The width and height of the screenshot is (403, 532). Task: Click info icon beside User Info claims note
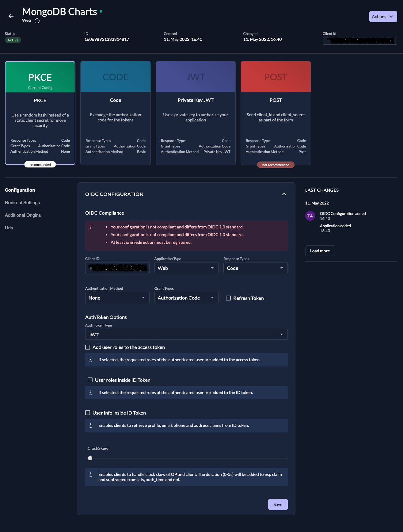pyautogui.click(x=90, y=426)
